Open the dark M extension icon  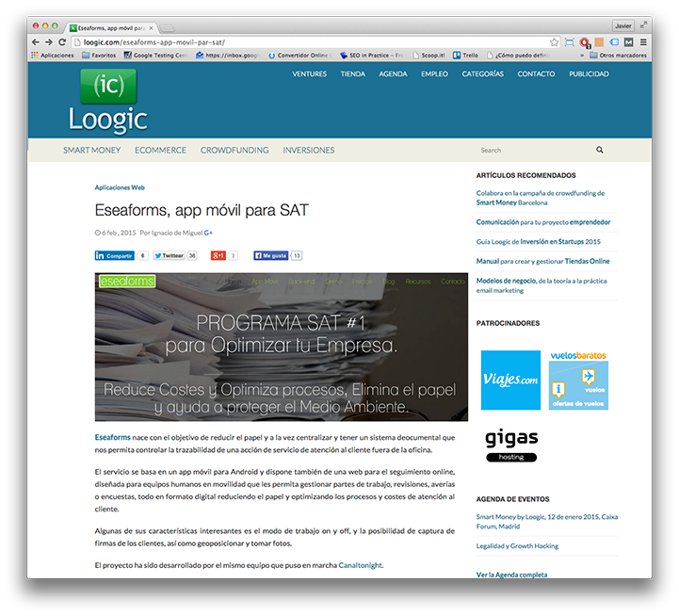coord(629,42)
